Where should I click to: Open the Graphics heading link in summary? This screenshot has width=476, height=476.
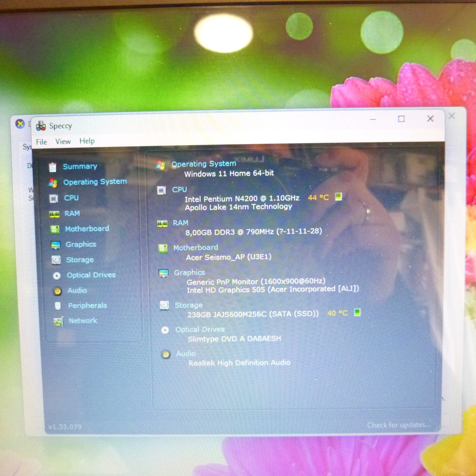pyautogui.click(x=190, y=273)
